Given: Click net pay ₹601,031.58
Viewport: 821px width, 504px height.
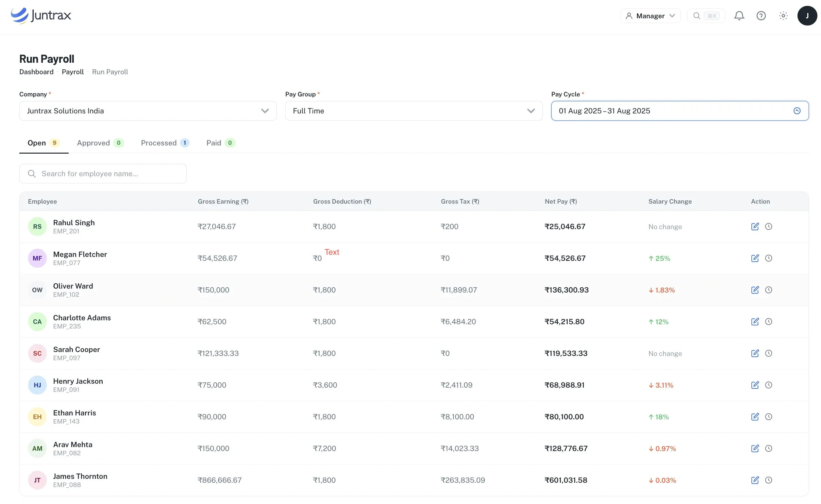Looking at the screenshot, I should pos(566,480).
